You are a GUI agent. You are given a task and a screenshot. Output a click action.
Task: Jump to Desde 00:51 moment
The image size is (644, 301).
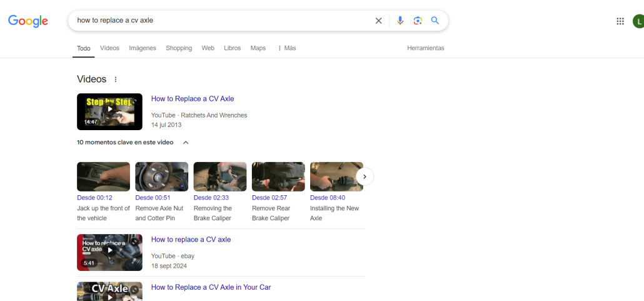click(x=153, y=198)
